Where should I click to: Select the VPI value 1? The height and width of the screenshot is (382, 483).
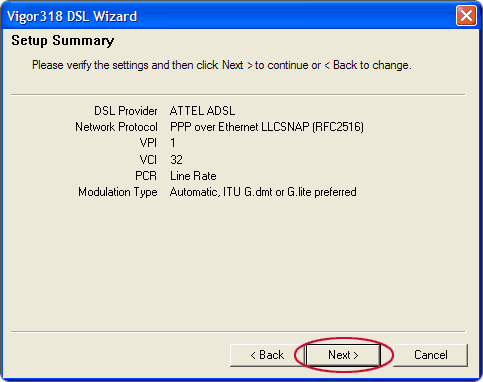tap(173, 143)
